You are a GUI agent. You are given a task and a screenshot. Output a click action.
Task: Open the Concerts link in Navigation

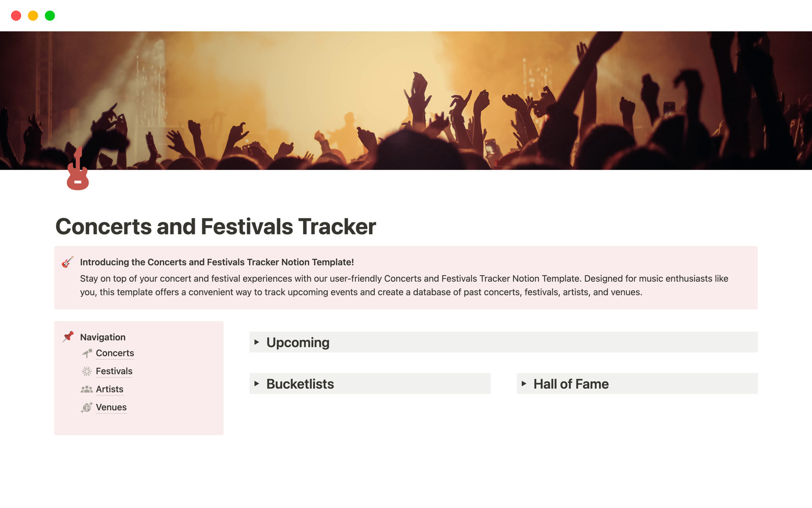point(115,353)
